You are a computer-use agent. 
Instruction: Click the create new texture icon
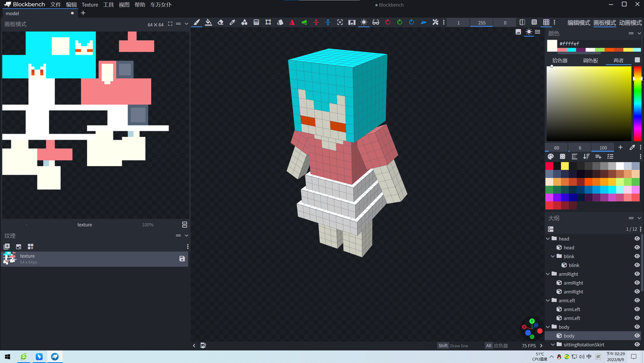pos(6,247)
